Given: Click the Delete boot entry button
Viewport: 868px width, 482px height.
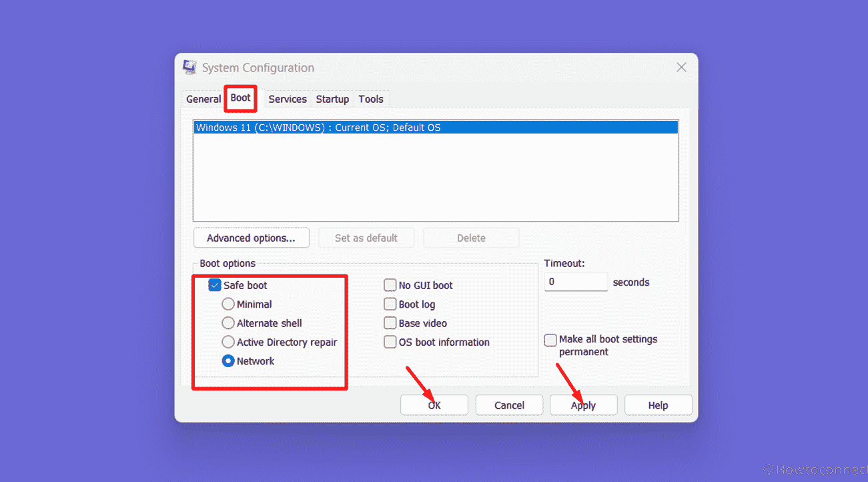Looking at the screenshot, I should (x=471, y=238).
